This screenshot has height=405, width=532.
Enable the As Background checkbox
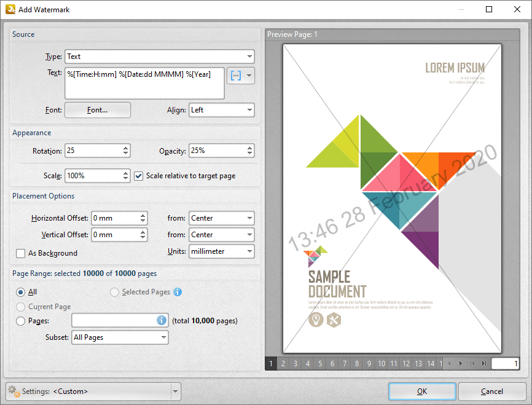coord(20,253)
